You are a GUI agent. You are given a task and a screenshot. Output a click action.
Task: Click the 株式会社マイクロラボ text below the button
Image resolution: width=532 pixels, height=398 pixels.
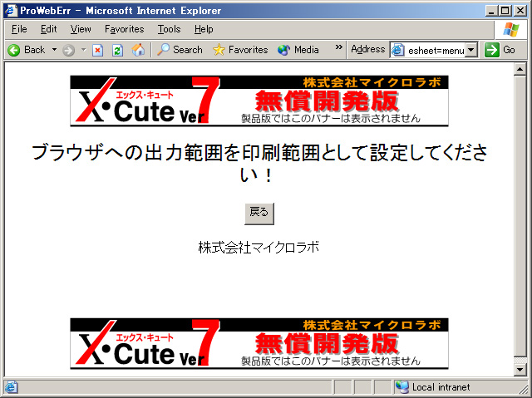(259, 248)
